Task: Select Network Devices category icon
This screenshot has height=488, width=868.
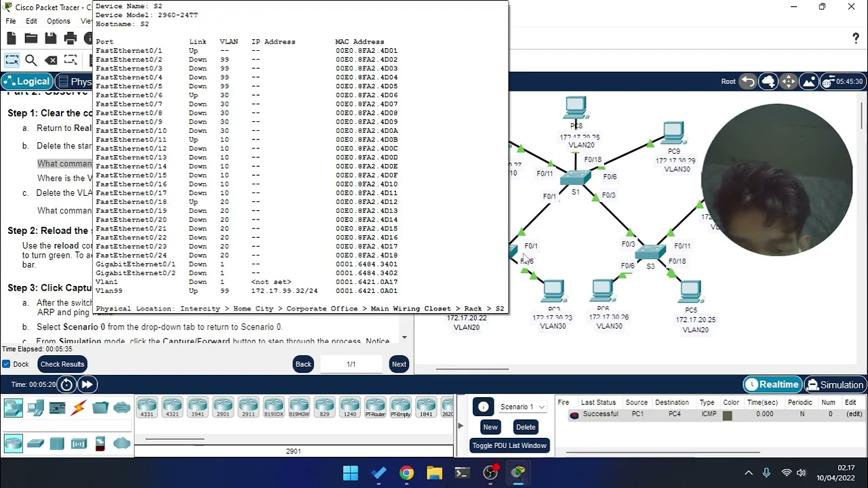Action: tap(13, 407)
